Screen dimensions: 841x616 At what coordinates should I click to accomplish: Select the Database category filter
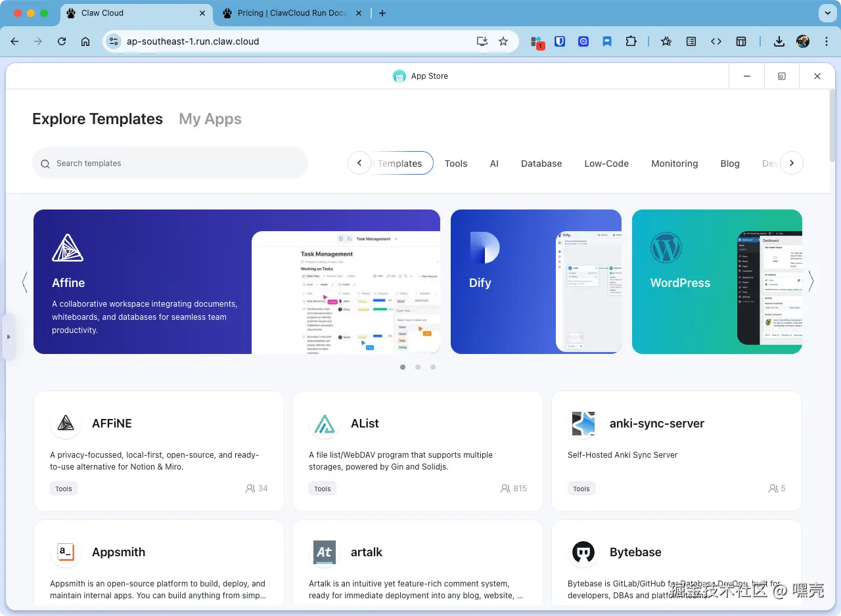(x=541, y=163)
